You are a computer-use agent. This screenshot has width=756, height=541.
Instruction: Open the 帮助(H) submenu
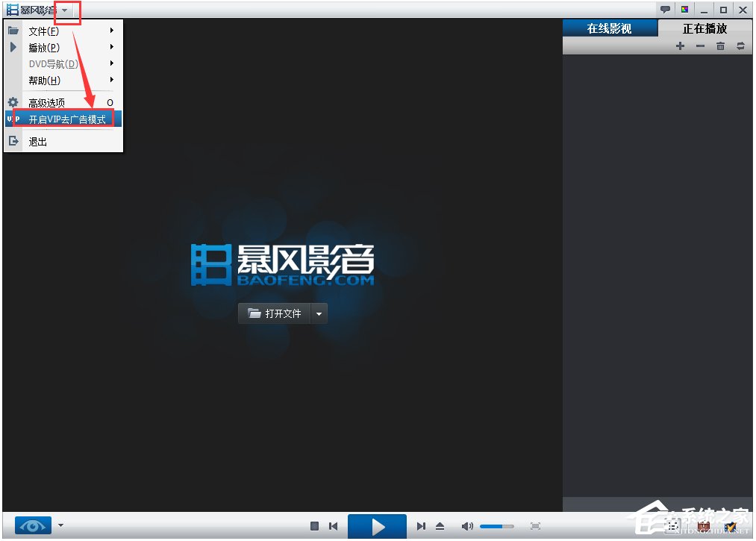click(x=63, y=80)
